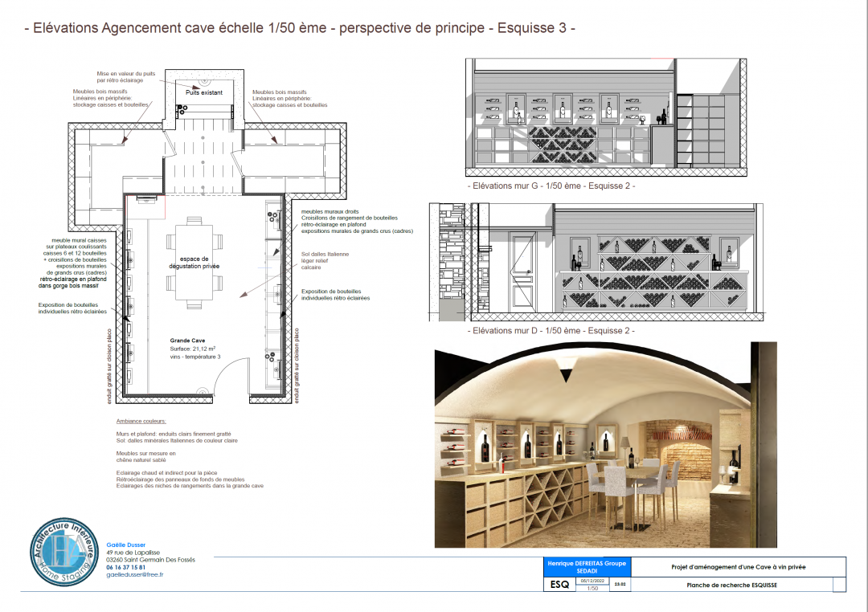
Task: Click the 'ESQ' title block cell
Action: pos(559,585)
